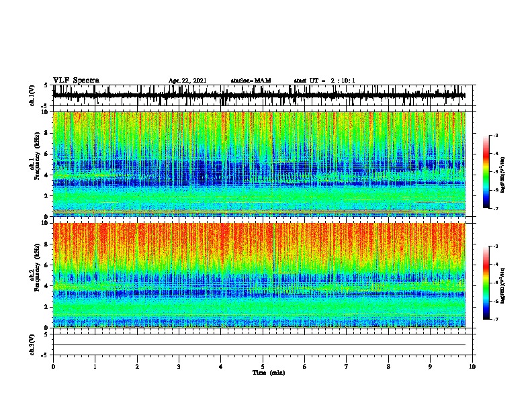Click the "3" minute tick label
532x411 pixels.
click(179, 367)
